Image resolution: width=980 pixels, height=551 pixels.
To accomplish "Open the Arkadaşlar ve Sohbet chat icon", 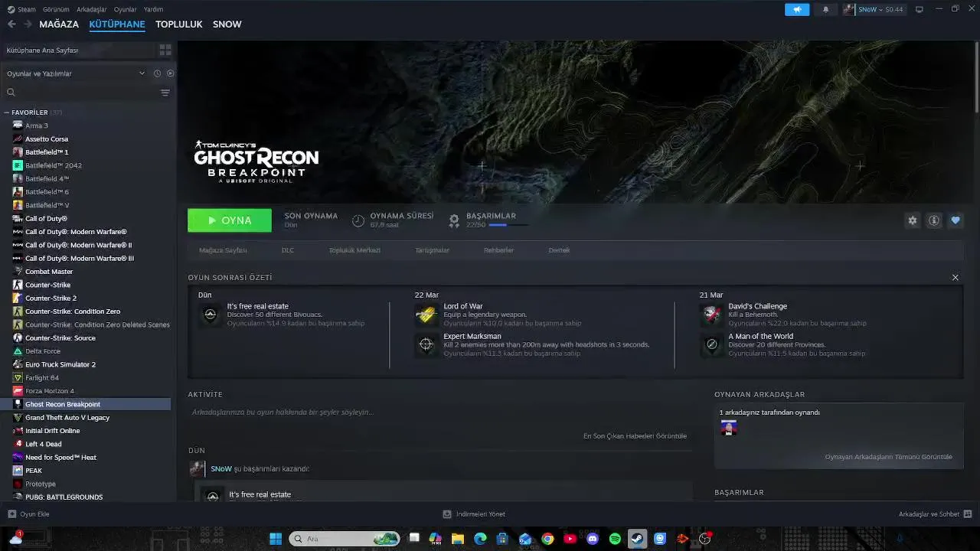I will [x=967, y=514].
